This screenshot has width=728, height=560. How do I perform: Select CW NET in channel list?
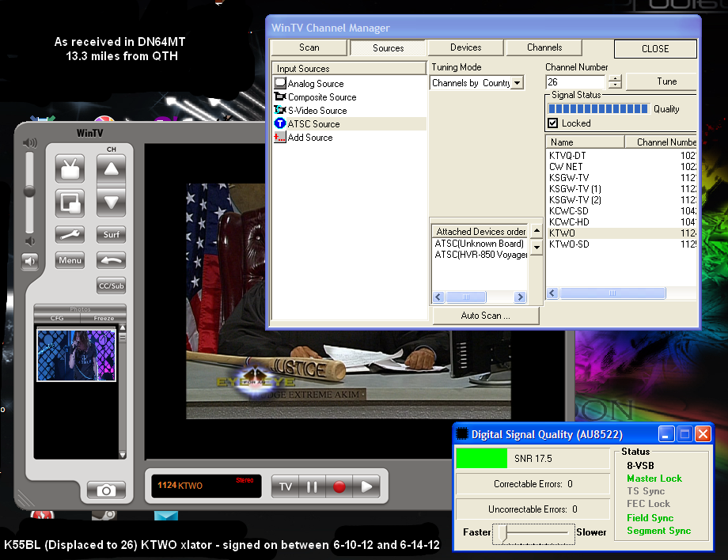point(622,167)
